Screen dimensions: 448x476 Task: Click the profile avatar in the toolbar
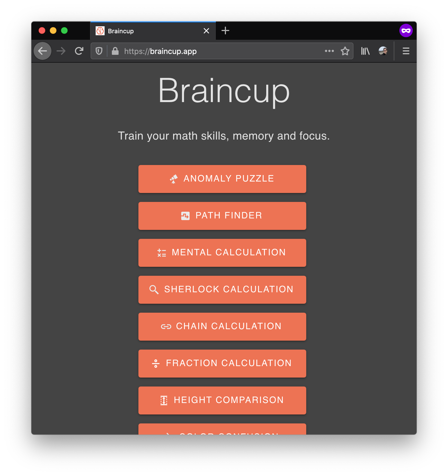coord(383,51)
